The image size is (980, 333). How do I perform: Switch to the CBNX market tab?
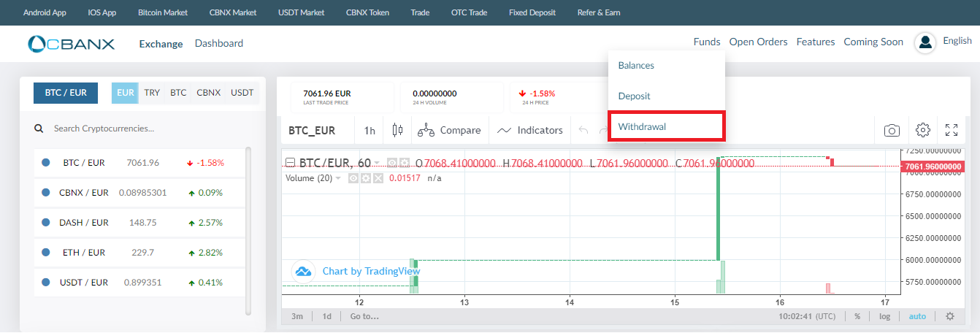click(209, 93)
